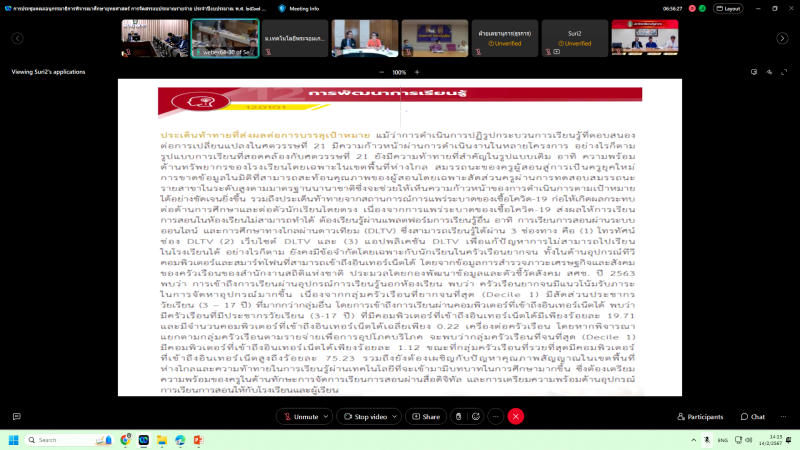Raise hand using the hand icon
The image size is (800, 450).
[457, 416]
